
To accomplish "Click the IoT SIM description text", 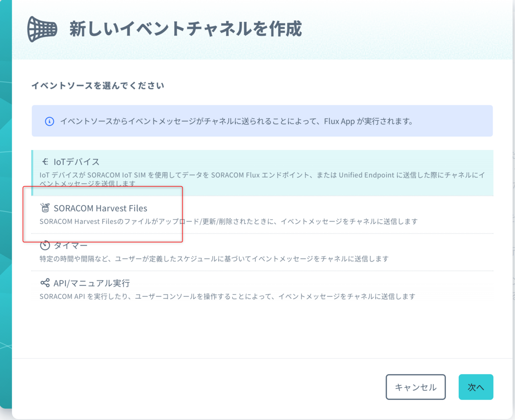I will 263,179.
